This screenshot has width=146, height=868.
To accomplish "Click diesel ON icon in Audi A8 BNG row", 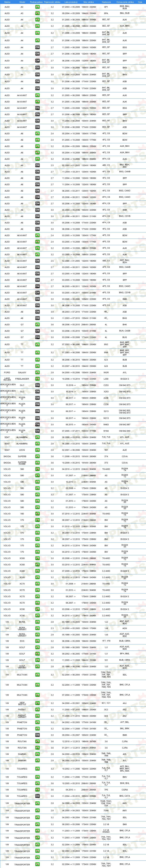I will point(37,318).
